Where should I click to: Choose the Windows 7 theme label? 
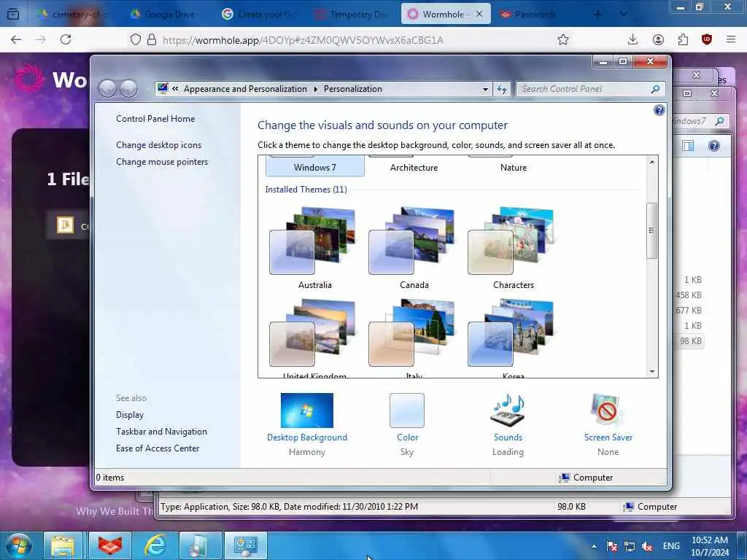[315, 168]
